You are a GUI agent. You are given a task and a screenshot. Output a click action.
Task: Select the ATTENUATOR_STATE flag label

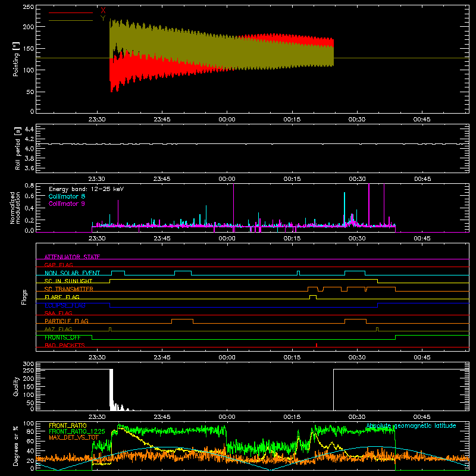tap(72, 257)
